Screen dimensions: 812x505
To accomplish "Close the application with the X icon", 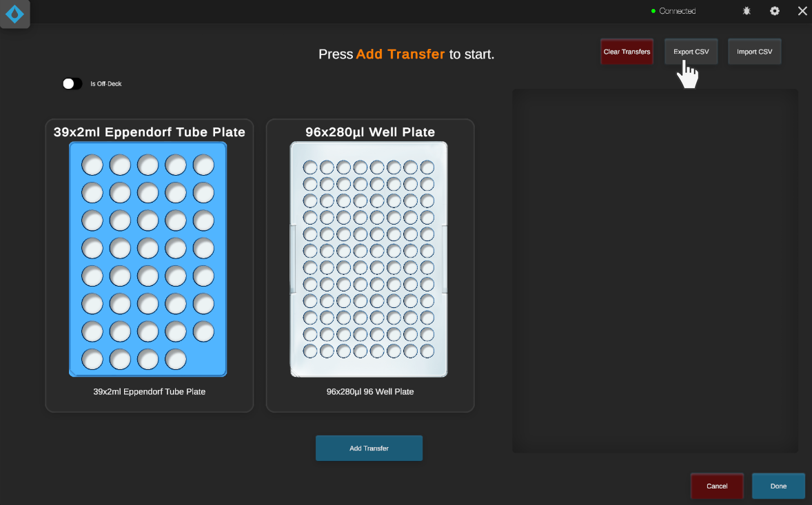I will (802, 11).
